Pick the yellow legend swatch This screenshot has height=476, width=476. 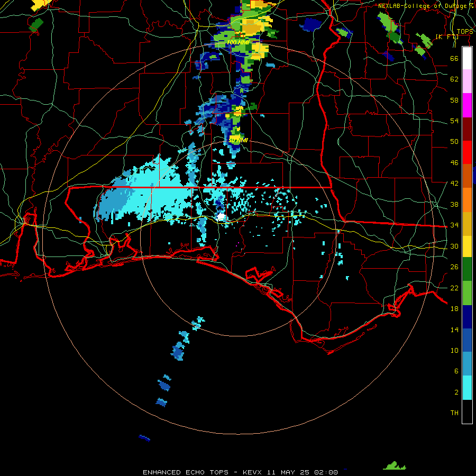tap(467, 246)
